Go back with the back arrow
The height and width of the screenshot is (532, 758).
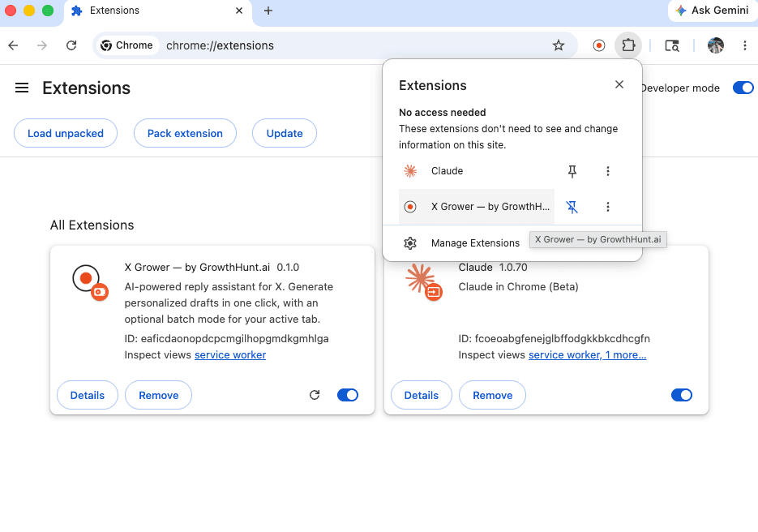(14, 45)
